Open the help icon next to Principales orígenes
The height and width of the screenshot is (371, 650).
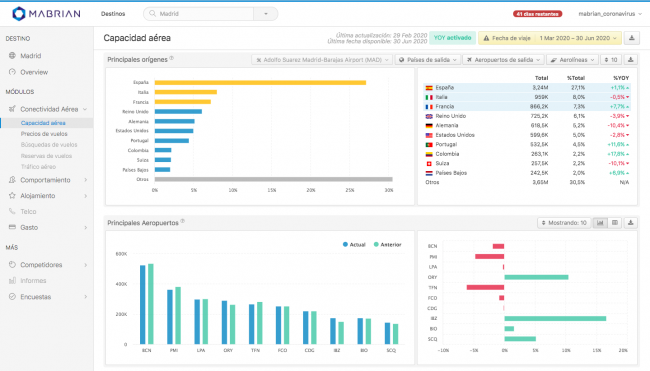[172, 58]
